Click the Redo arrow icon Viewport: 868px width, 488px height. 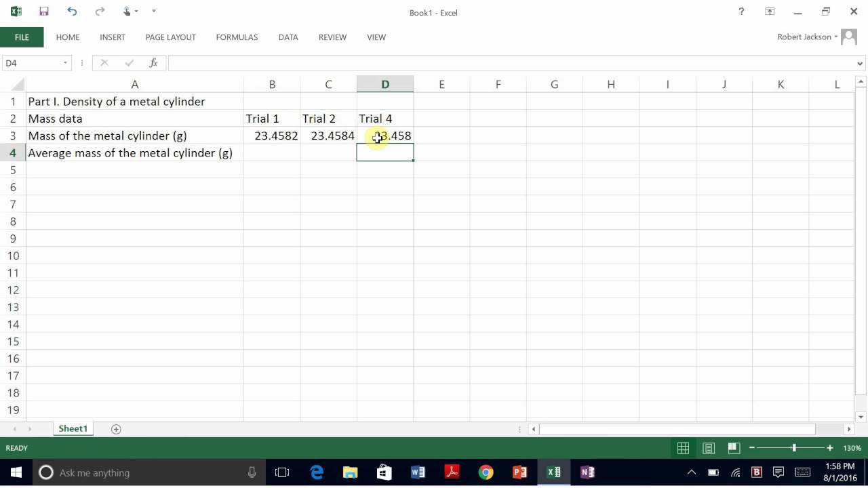(100, 12)
